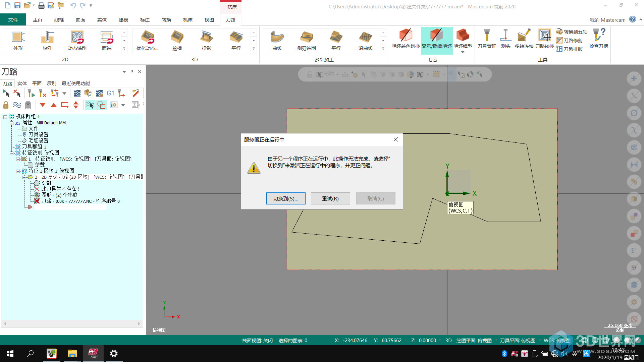644x362 pixels.
Task: Open the 动态铣削 dynamic mill toolpath
Action: [77, 41]
